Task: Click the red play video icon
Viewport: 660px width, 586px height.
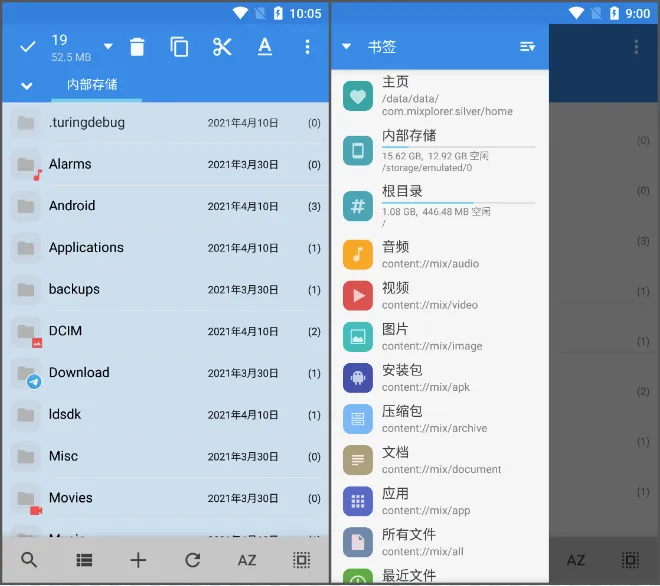Action: pyautogui.click(x=358, y=296)
